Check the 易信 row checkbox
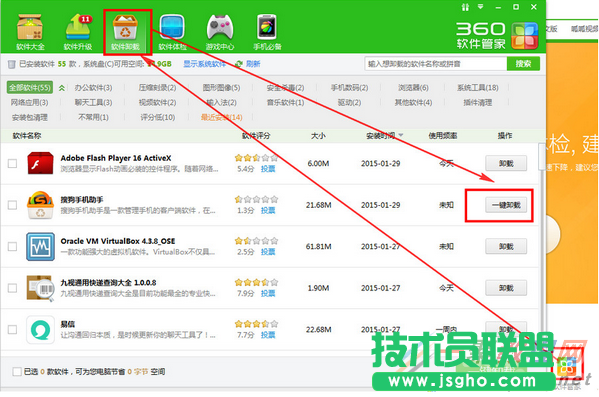Screen dimensions: 599x397 point(13,329)
